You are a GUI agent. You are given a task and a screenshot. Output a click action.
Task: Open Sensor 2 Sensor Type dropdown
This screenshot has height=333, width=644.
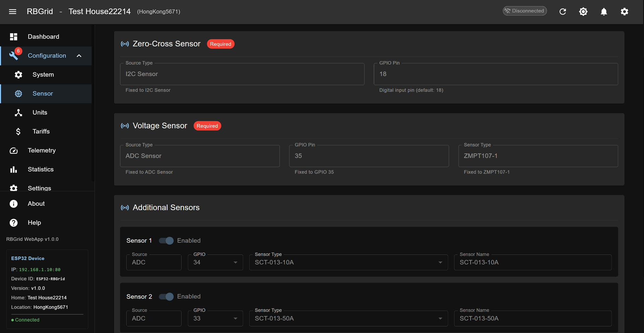pyautogui.click(x=348, y=318)
